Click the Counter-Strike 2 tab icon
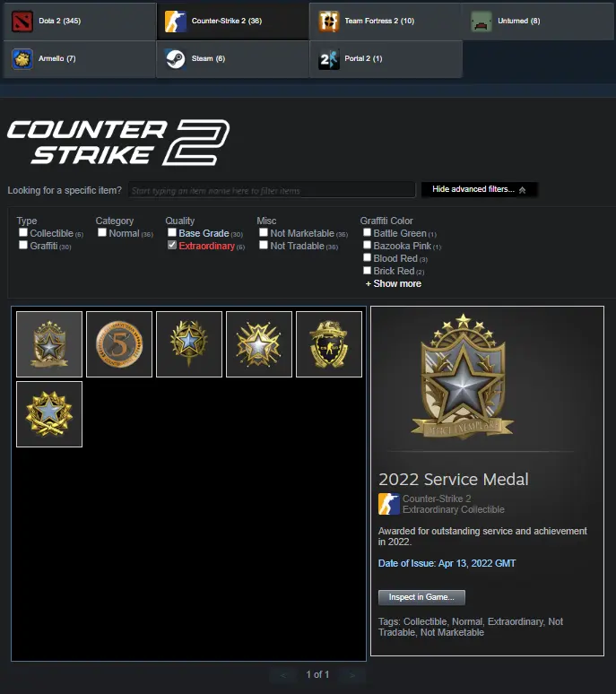Image resolution: width=616 pixels, height=694 pixels. (175, 21)
